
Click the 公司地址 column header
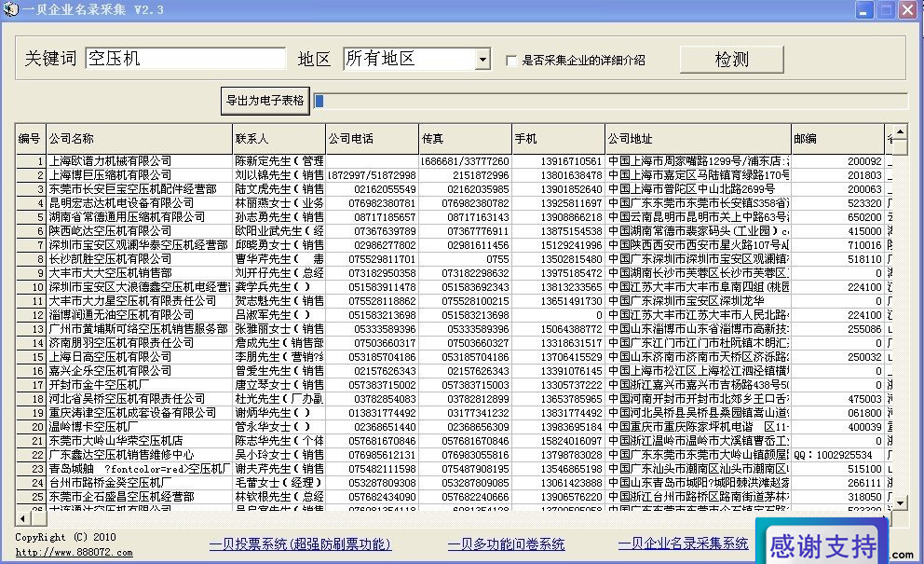(698, 139)
